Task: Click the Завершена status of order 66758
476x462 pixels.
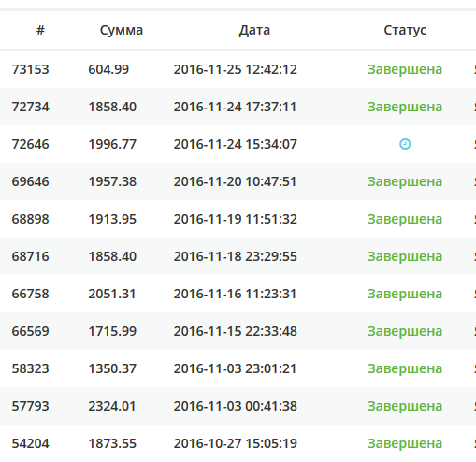Action: pyautogui.click(x=405, y=294)
